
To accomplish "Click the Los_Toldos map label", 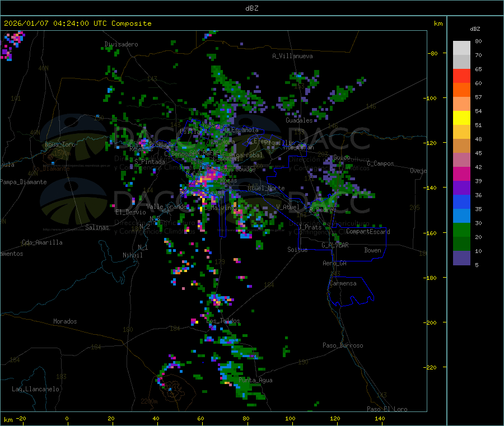I will [x=223, y=321].
